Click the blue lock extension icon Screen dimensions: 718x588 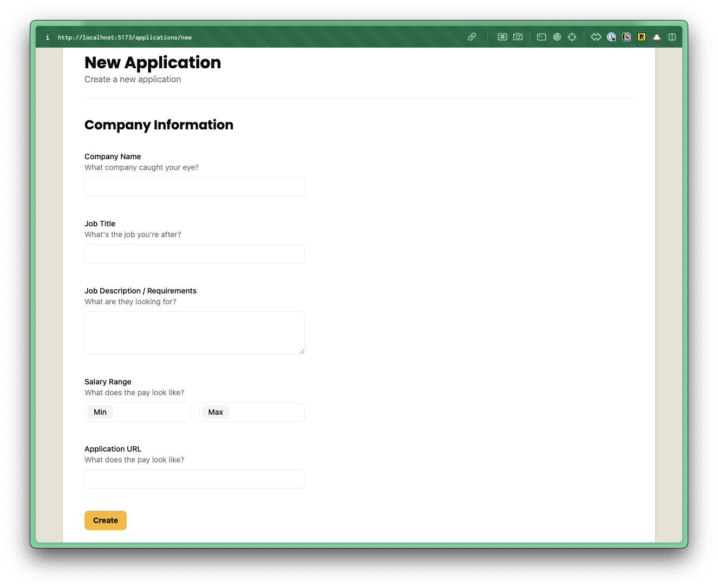611,37
